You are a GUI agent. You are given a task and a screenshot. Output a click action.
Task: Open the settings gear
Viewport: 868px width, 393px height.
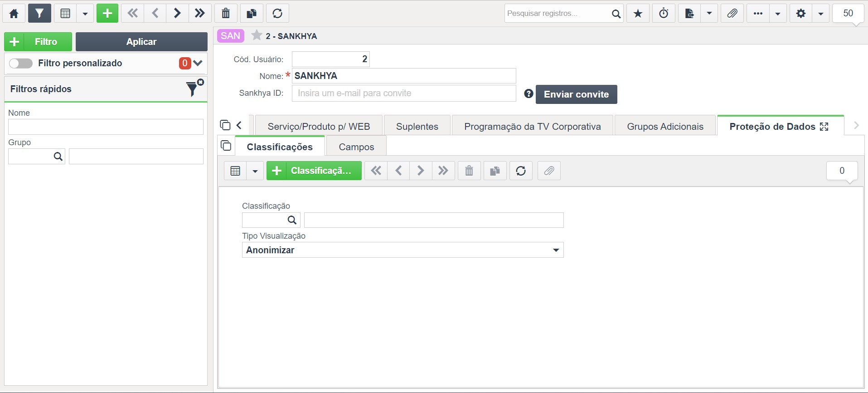pos(801,13)
